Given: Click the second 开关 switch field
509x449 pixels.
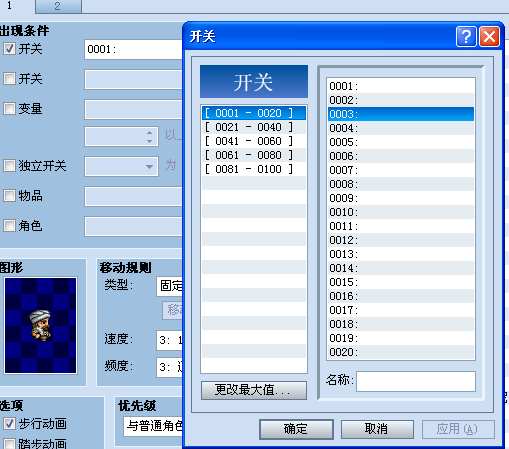Looking at the screenshot, I should pos(133,79).
